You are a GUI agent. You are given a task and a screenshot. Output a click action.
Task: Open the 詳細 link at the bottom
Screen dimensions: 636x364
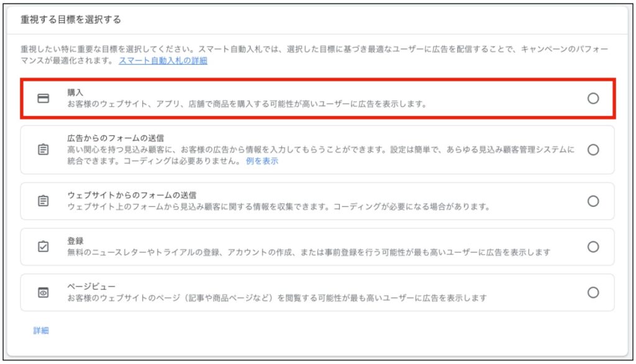tap(41, 330)
